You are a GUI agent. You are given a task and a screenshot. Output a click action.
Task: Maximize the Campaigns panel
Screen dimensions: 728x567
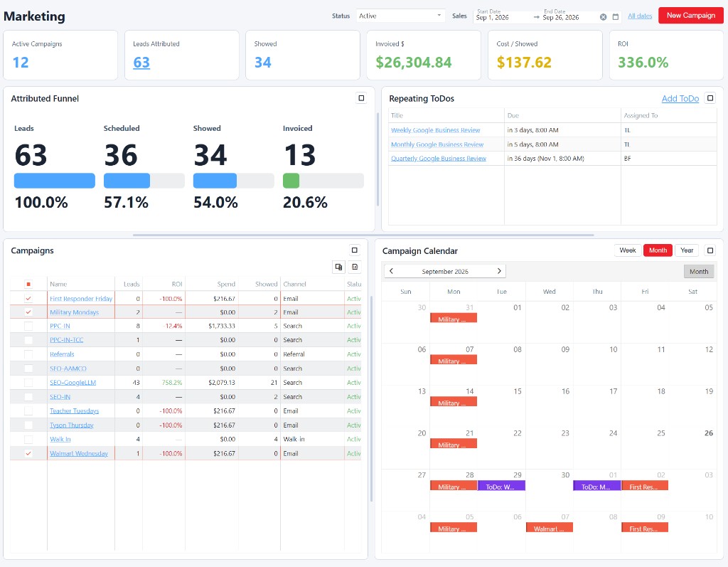354,250
